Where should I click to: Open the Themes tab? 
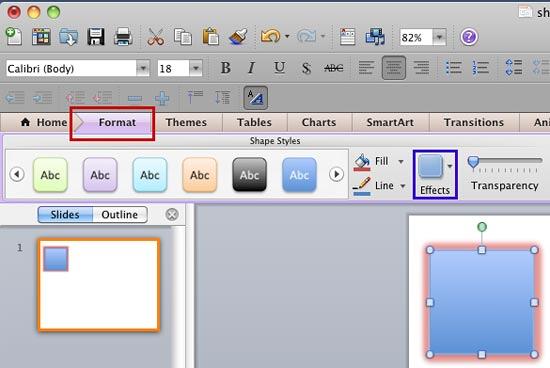(x=186, y=122)
